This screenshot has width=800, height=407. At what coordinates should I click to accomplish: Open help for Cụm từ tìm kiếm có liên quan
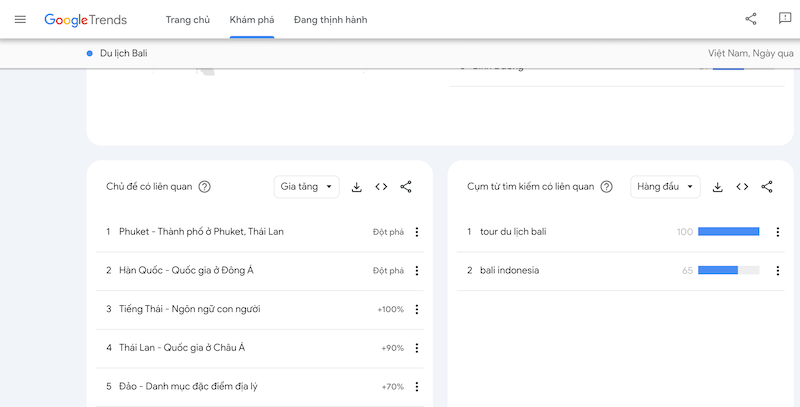pos(606,187)
